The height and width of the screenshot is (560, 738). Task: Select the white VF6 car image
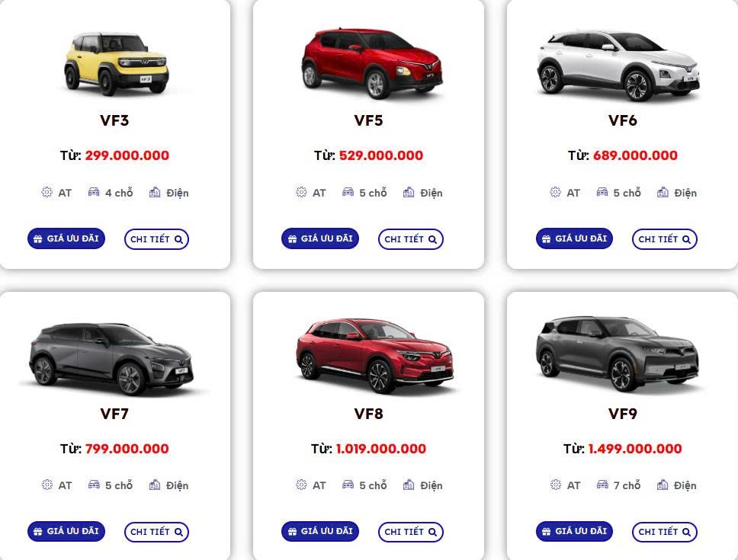pyautogui.click(x=619, y=65)
